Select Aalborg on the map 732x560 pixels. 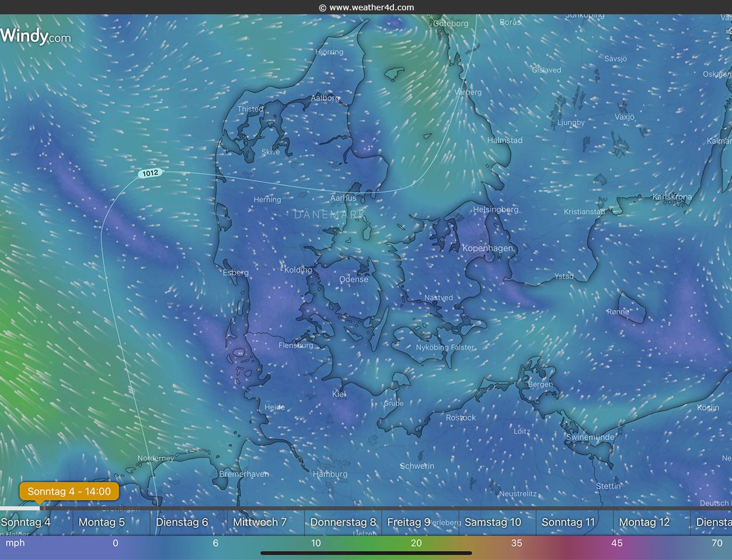click(325, 98)
